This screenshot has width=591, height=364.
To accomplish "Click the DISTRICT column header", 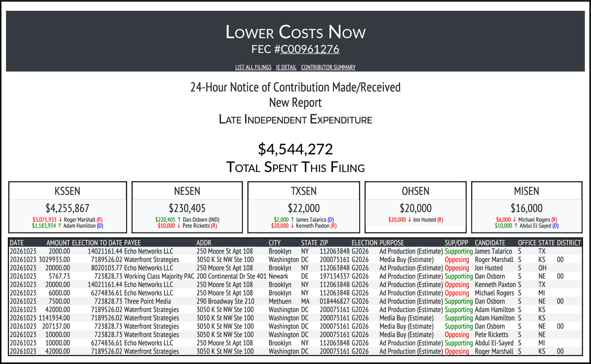I will click(569, 243).
